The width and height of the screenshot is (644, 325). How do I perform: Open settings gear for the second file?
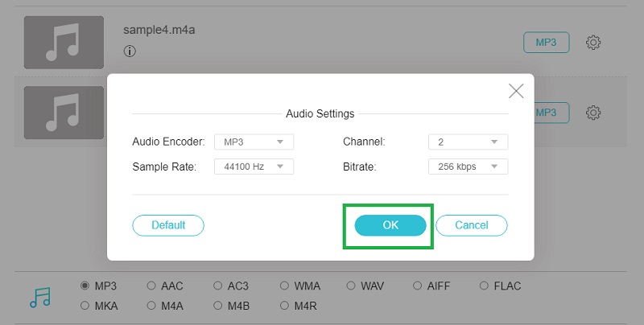click(593, 113)
